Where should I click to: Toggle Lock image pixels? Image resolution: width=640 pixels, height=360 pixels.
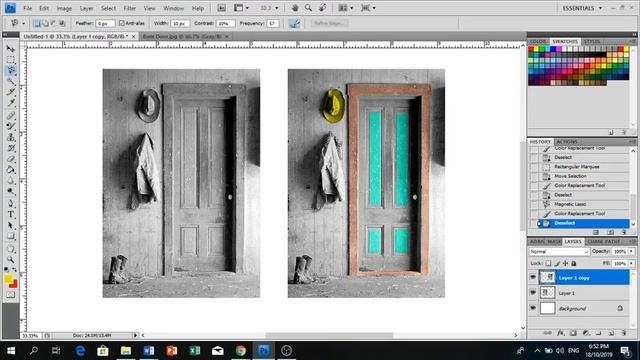point(557,263)
